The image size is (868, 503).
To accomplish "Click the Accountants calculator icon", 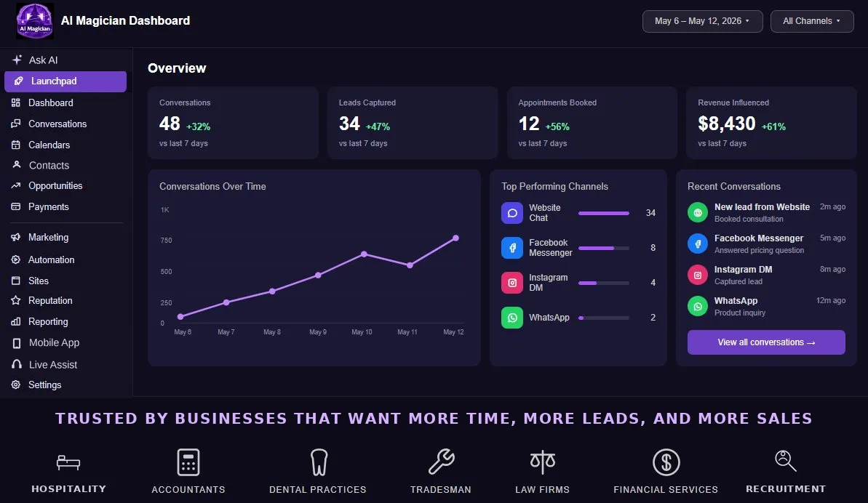I will [188, 462].
